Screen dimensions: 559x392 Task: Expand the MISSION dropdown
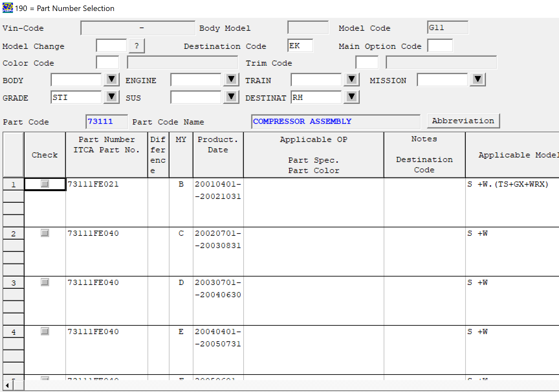[477, 80]
